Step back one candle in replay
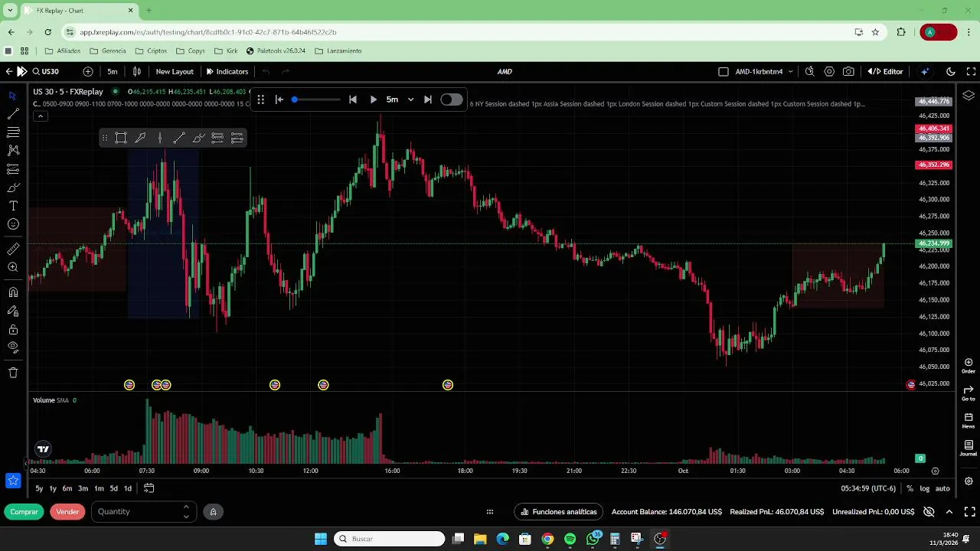Image resolution: width=980 pixels, height=551 pixels. 353,99
